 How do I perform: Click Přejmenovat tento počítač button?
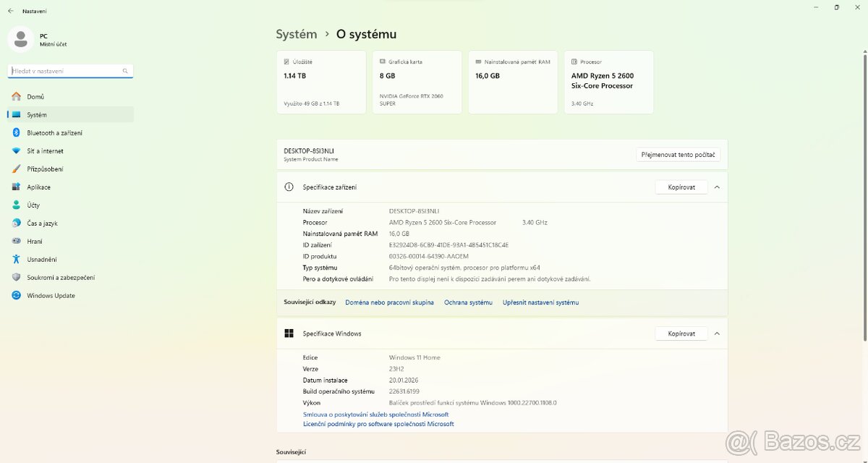[x=678, y=154]
